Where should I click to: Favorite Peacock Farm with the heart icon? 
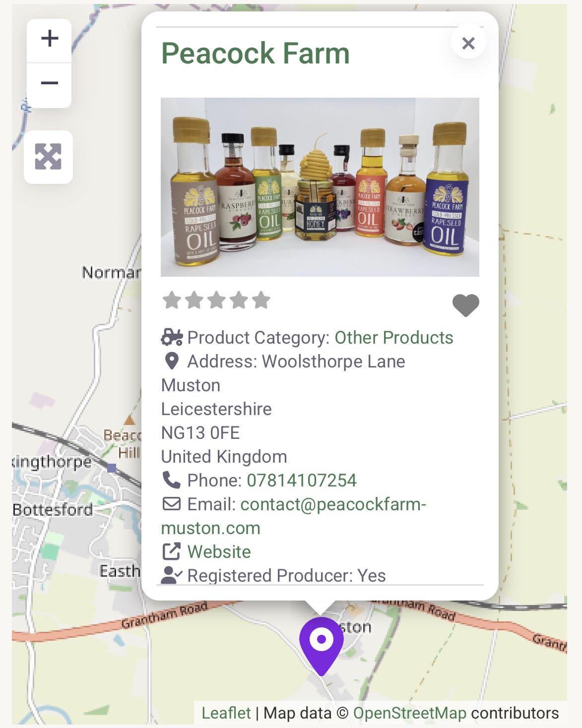coord(466,305)
